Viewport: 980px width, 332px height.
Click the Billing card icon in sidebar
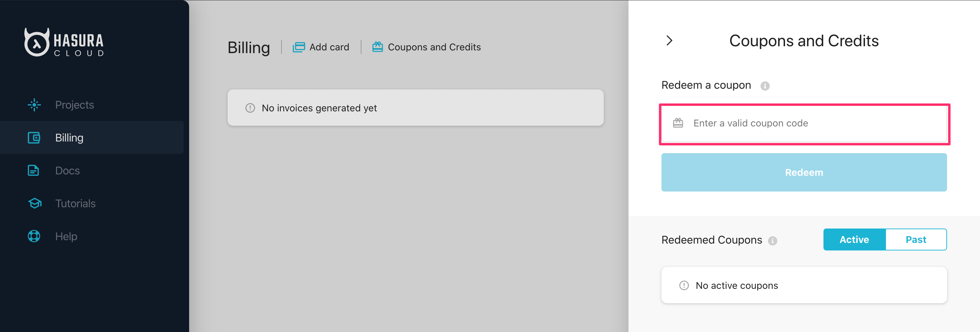tap(34, 137)
